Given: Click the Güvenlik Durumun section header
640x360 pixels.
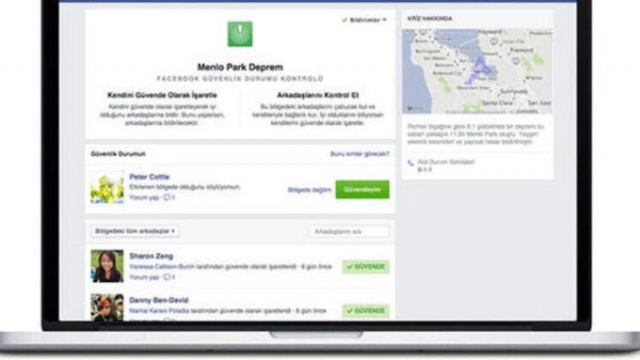Looking at the screenshot, I should 118,154.
